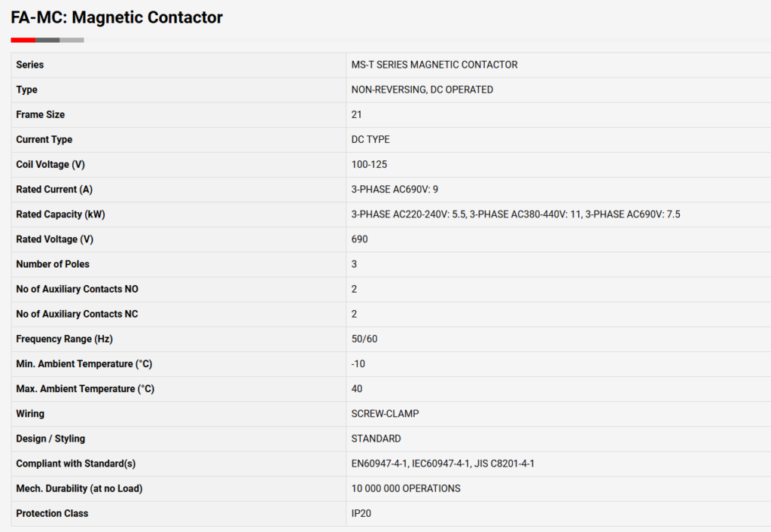Select the MS-T SERIES MAGNETIC CONTACTOR value
771x532 pixels.
click(434, 65)
